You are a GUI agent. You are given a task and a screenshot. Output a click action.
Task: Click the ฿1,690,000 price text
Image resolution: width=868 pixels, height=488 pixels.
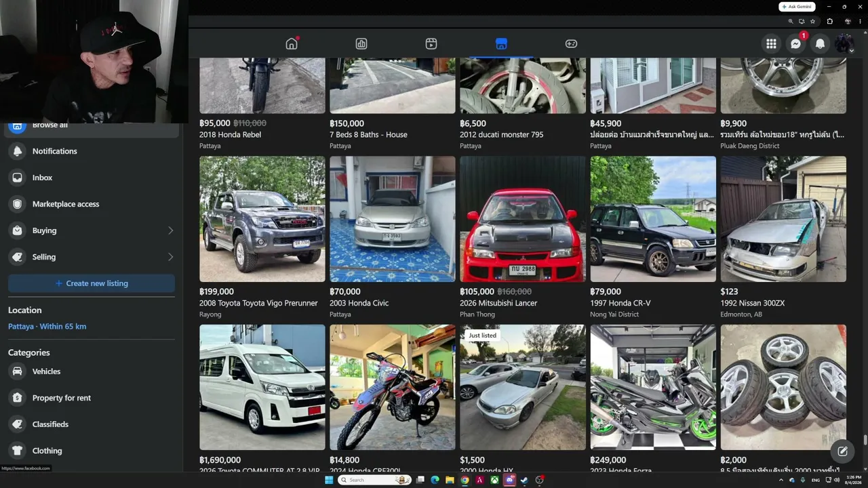click(220, 460)
